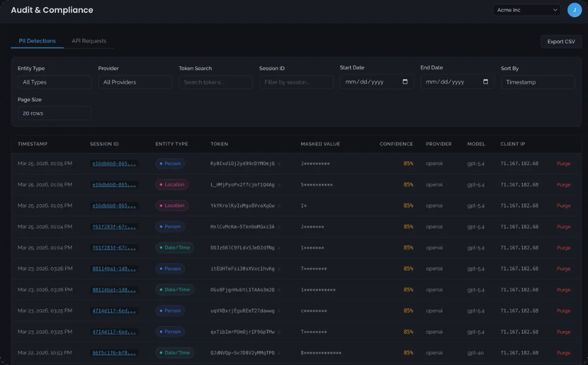Open session link e16db6b8-865 in the Person row
Screen dimensions: 588x365
[114, 163]
